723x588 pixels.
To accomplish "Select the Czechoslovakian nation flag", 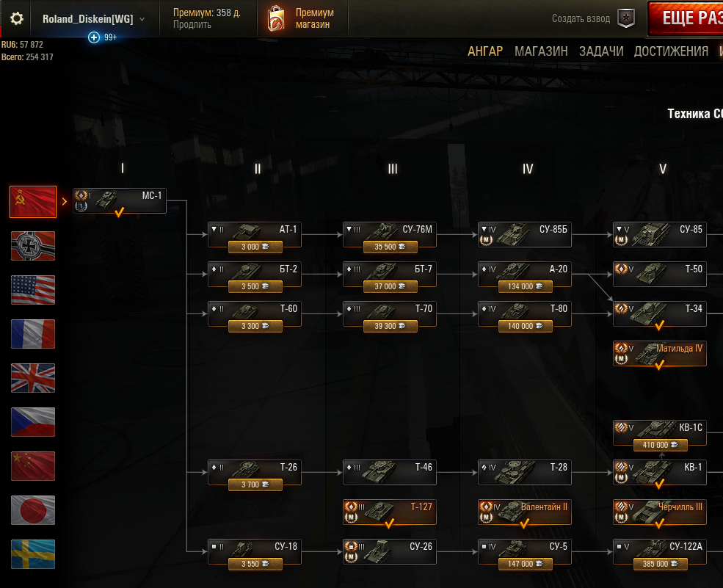I will pyautogui.click(x=33, y=422).
